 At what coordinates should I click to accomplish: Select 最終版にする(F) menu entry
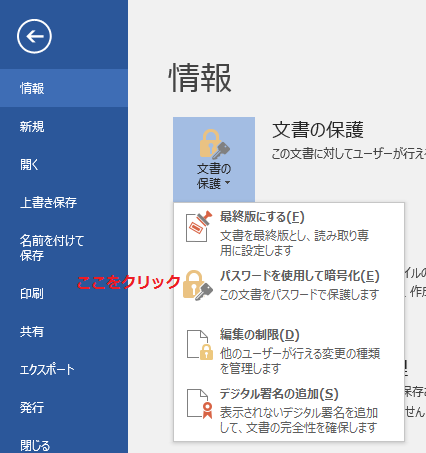click(x=289, y=233)
